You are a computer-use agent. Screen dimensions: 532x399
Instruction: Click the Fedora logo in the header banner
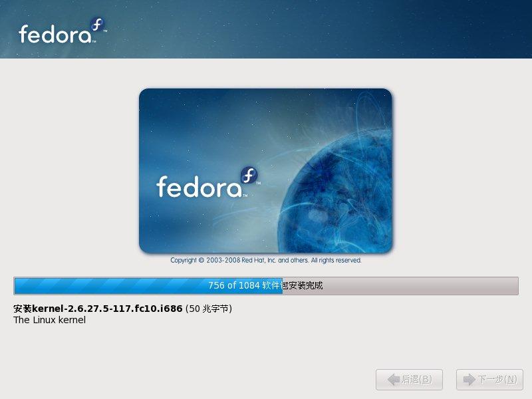63,31
